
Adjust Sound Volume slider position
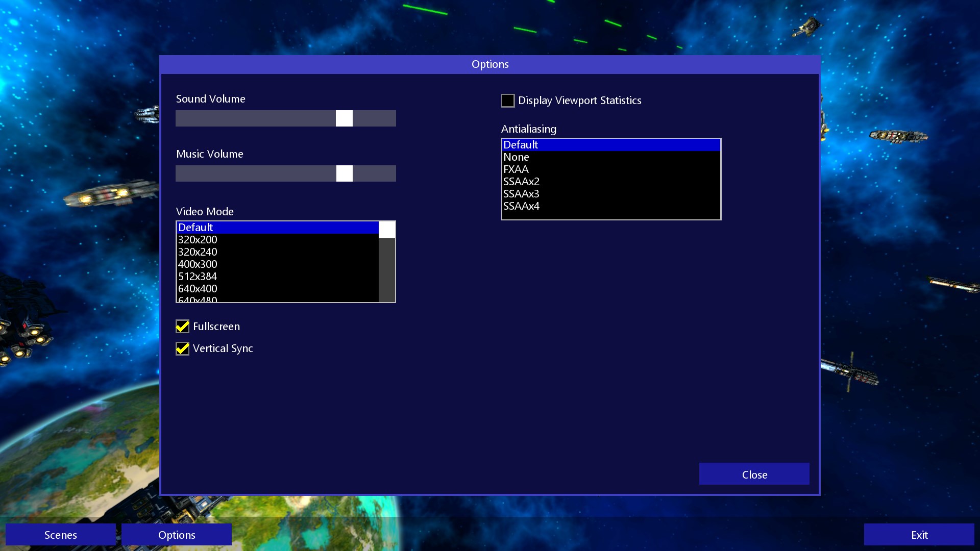tap(344, 118)
